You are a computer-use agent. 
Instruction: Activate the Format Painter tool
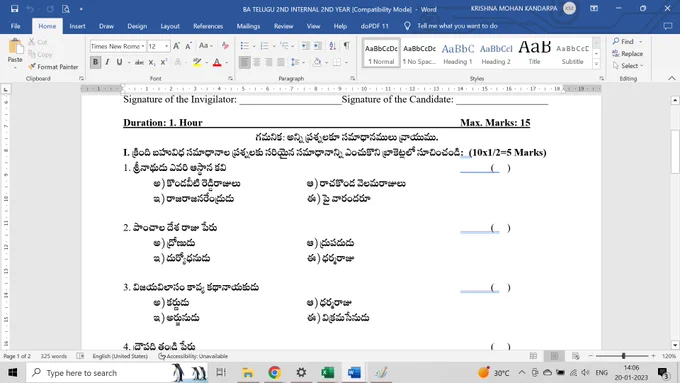click(x=53, y=67)
